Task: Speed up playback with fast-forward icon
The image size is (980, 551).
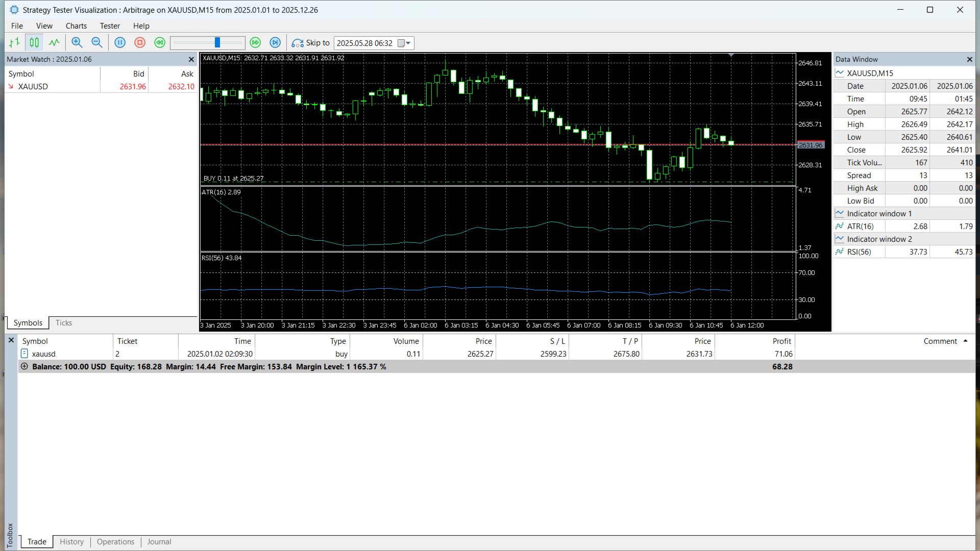Action: (x=255, y=43)
